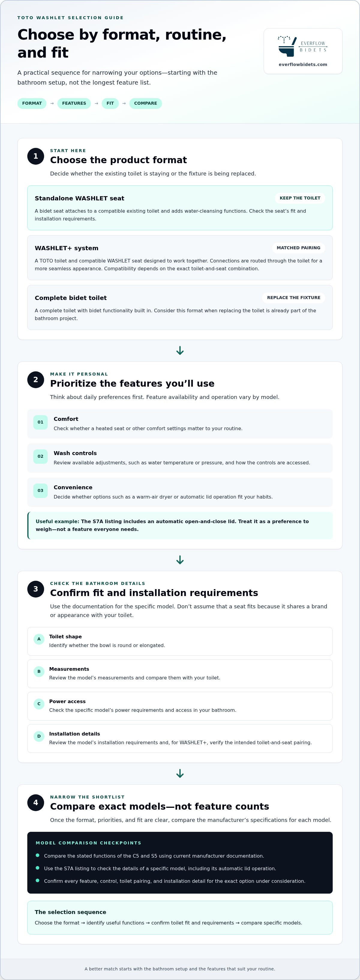
Task: Select the Standalone WASHLET seat card
Action: 180,208
